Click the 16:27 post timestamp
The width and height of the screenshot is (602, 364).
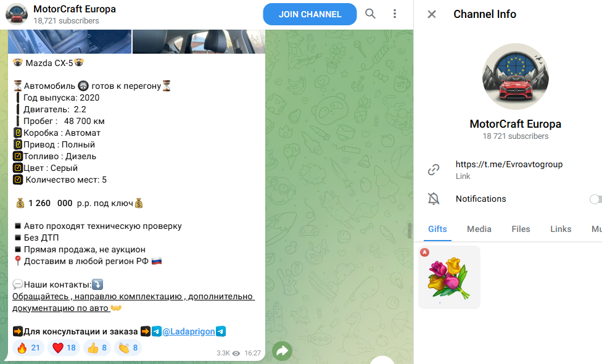click(252, 354)
